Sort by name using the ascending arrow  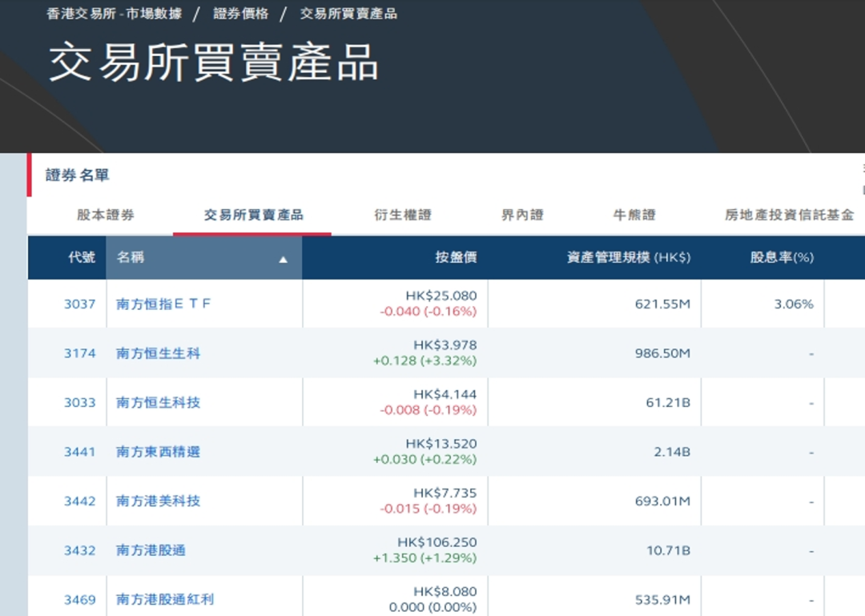[x=283, y=260]
